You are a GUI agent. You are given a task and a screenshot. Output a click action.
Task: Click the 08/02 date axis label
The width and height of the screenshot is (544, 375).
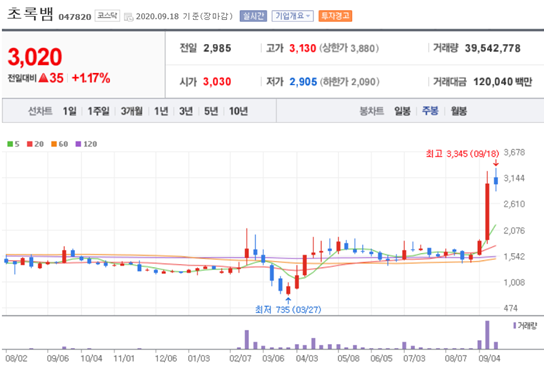tap(16, 358)
